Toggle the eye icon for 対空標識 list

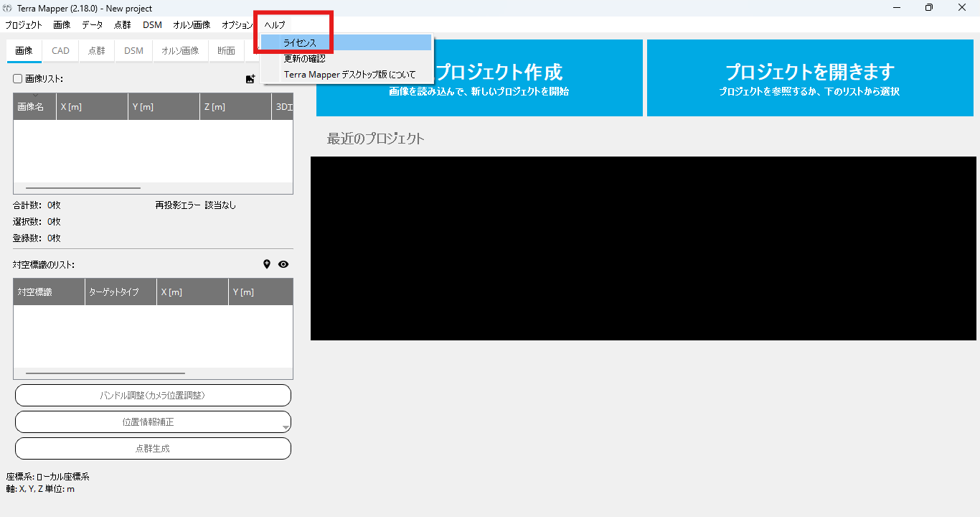pyautogui.click(x=283, y=264)
